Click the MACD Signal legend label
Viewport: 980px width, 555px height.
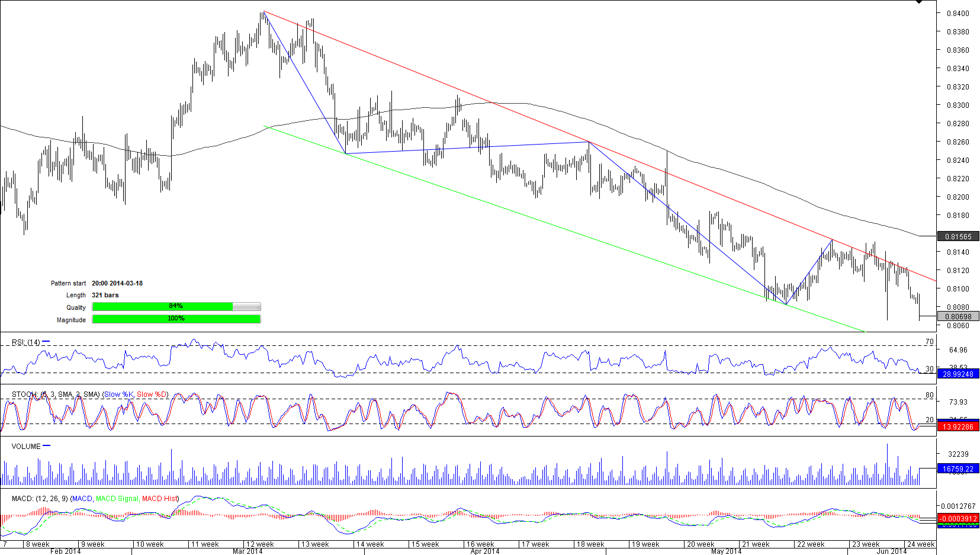click(x=117, y=499)
